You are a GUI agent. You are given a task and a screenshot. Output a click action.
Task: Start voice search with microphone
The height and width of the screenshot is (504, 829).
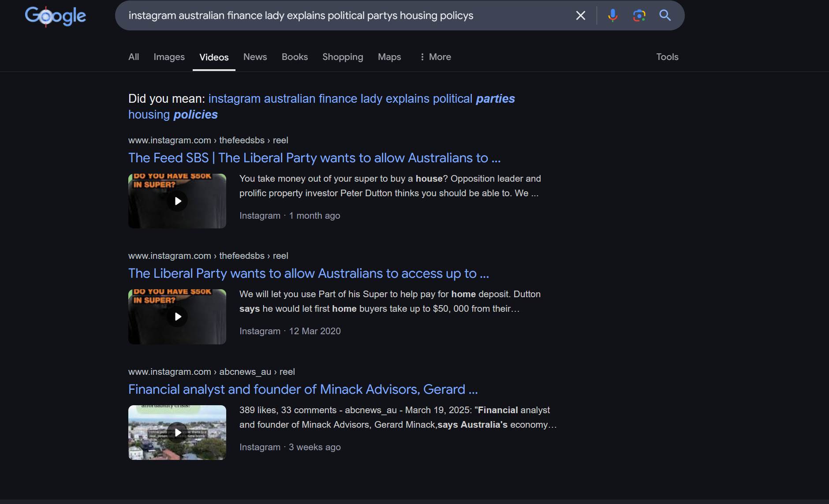click(x=612, y=16)
